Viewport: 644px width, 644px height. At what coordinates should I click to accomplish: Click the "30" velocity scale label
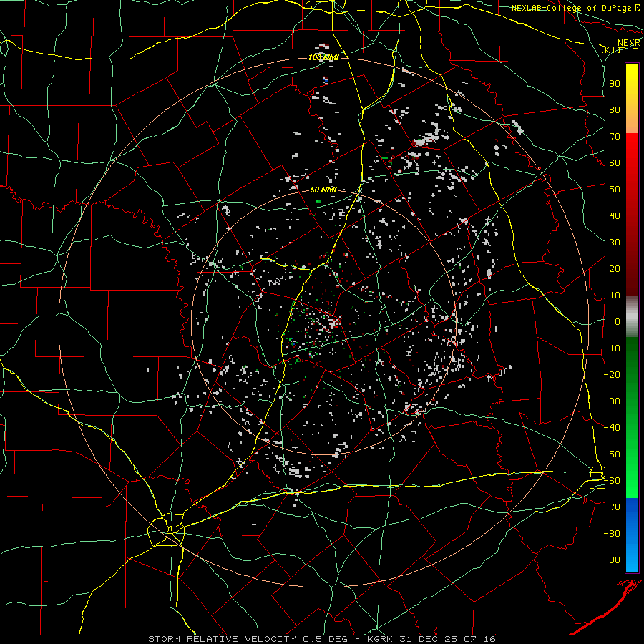tap(615, 243)
